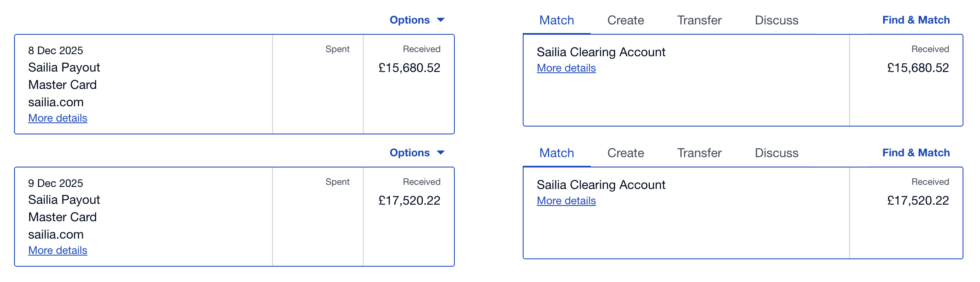The image size is (980, 282).
Task: Open Discuss tab for 8 Dec payout
Action: [776, 20]
